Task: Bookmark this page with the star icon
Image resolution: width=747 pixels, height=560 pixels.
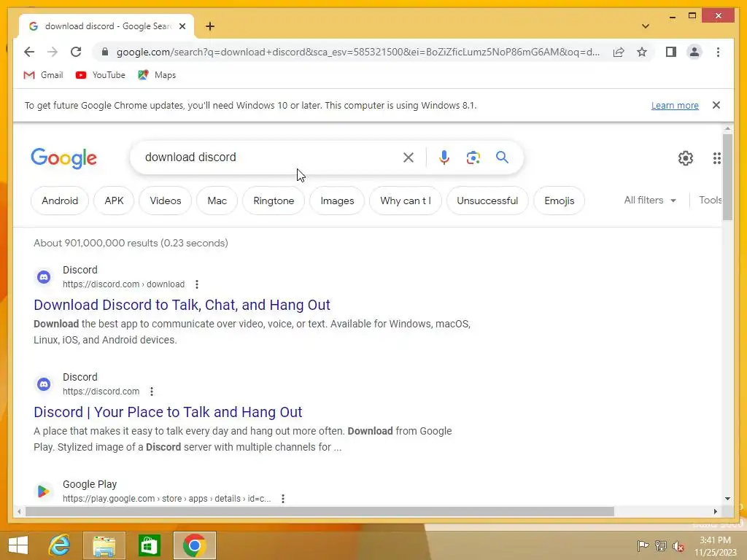Action: (x=642, y=52)
